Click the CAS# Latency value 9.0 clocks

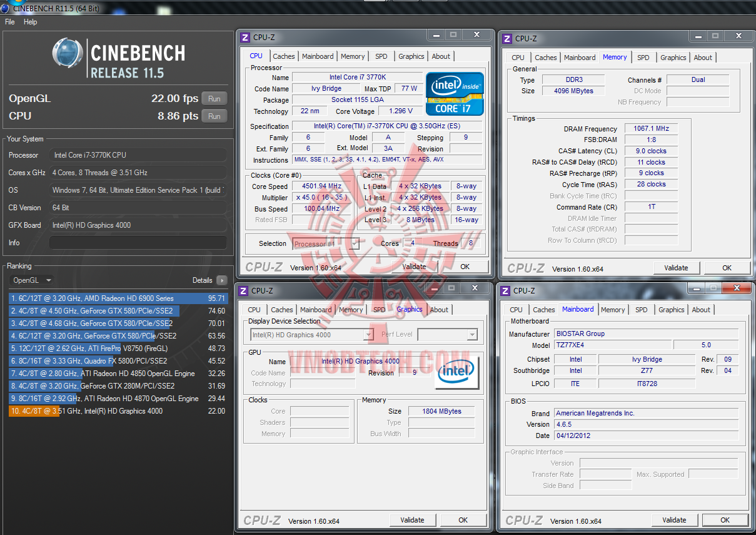pos(651,151)
